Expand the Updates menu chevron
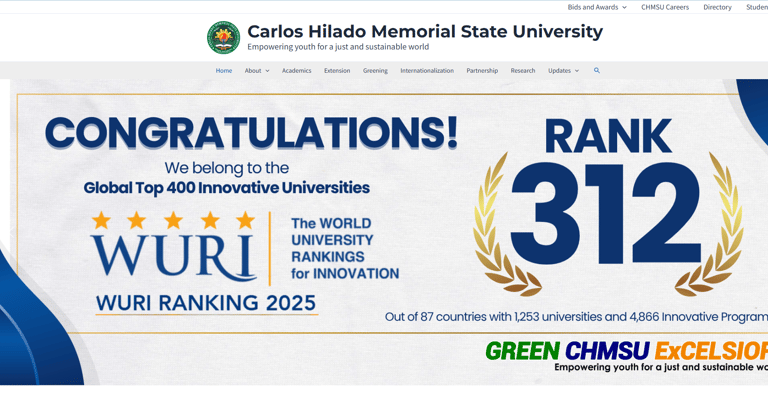Screen dimensions: 768x406 click(x=576, y=71)
